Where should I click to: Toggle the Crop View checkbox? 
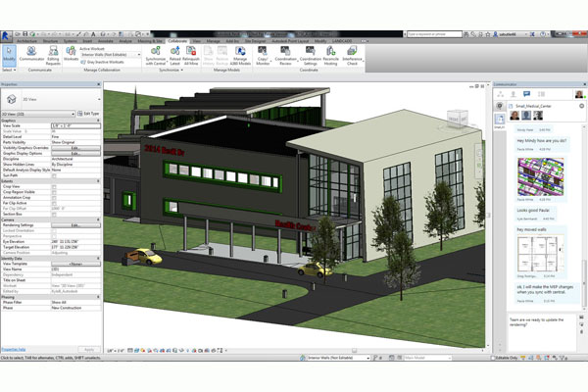pyautogui.click(x=54, y=186)
